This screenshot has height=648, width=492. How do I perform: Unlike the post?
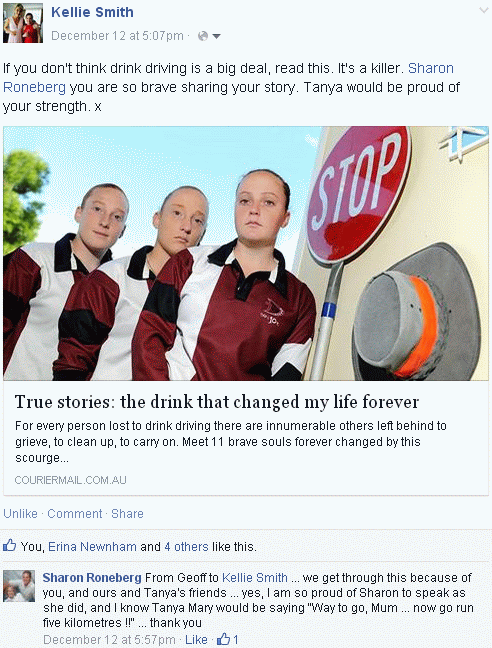tap(20, 514)
